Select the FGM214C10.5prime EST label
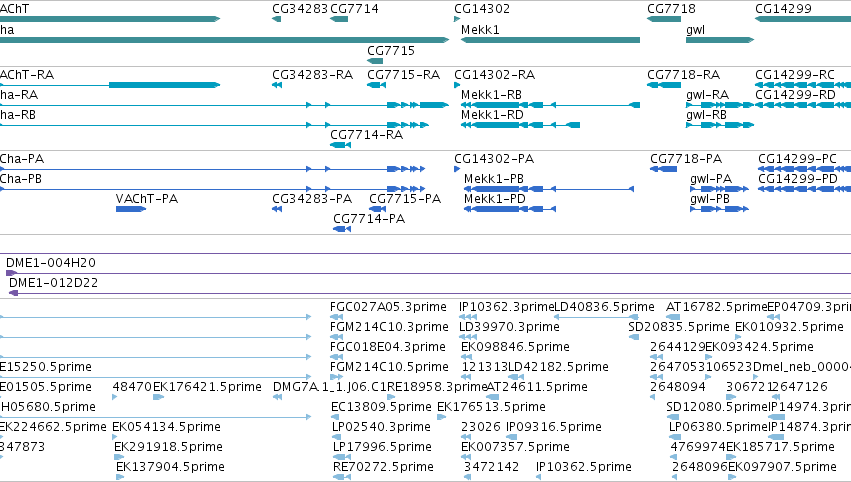 (389, 367)
